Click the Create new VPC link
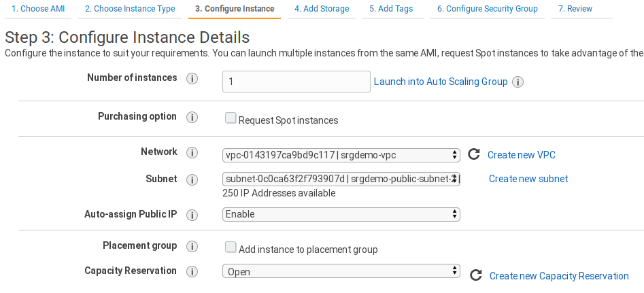The width and height of the screenshot is (644, 293). (521, 155)
